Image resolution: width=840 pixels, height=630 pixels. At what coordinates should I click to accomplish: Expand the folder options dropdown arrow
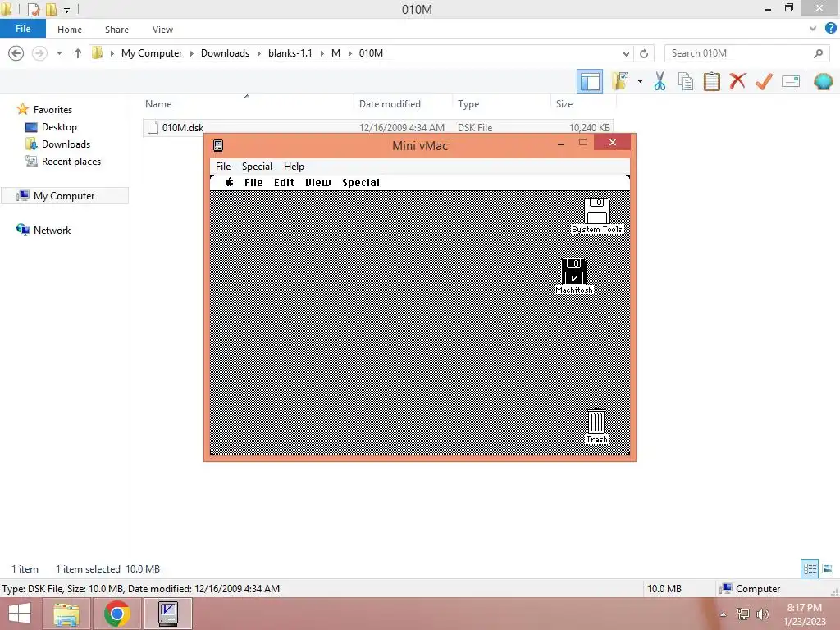640,81
